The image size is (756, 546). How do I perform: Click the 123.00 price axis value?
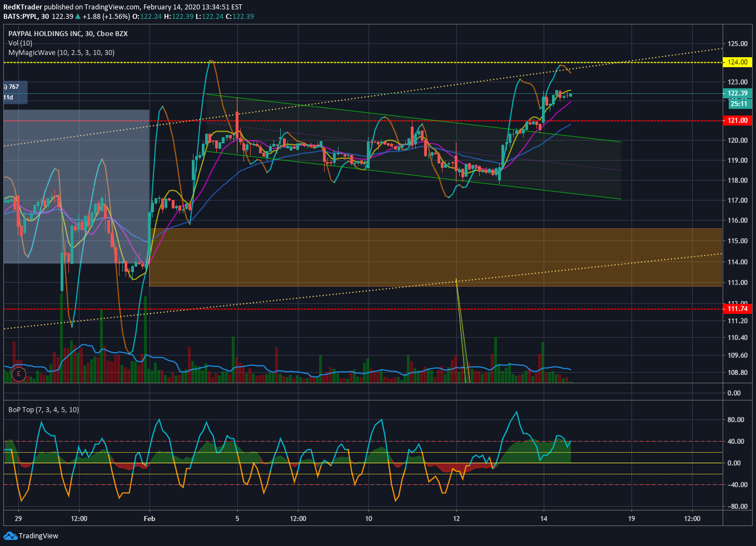coord(737,82)
